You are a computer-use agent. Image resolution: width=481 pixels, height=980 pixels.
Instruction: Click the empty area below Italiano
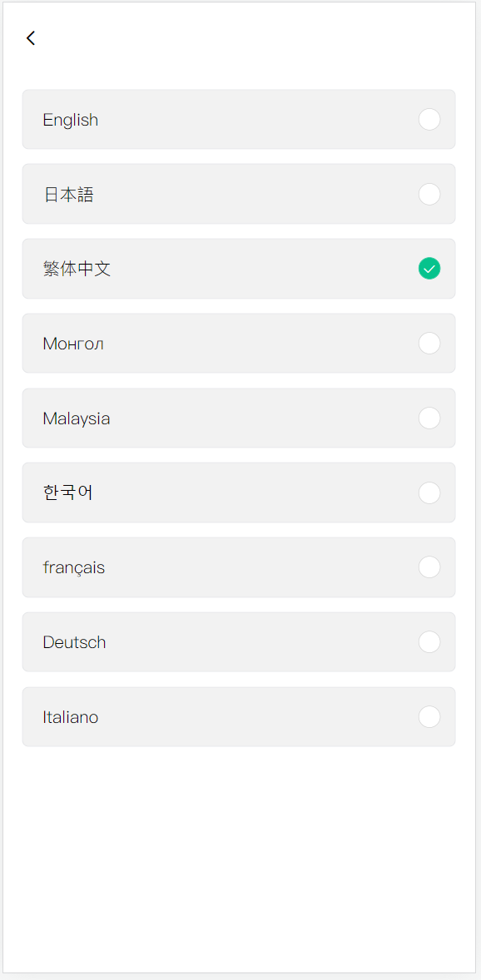pyautogui.click(x=239, y=859)
